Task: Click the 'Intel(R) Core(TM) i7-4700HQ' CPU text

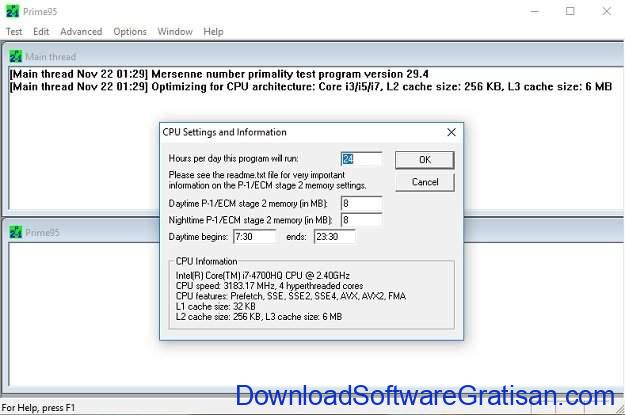Action: pos(263,275)
